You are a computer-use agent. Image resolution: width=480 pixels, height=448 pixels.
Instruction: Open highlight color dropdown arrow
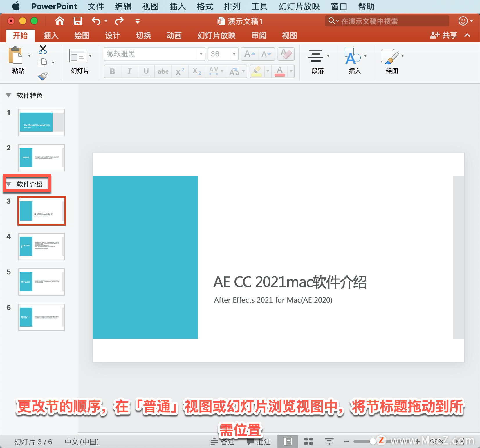[x=268, y=71]
